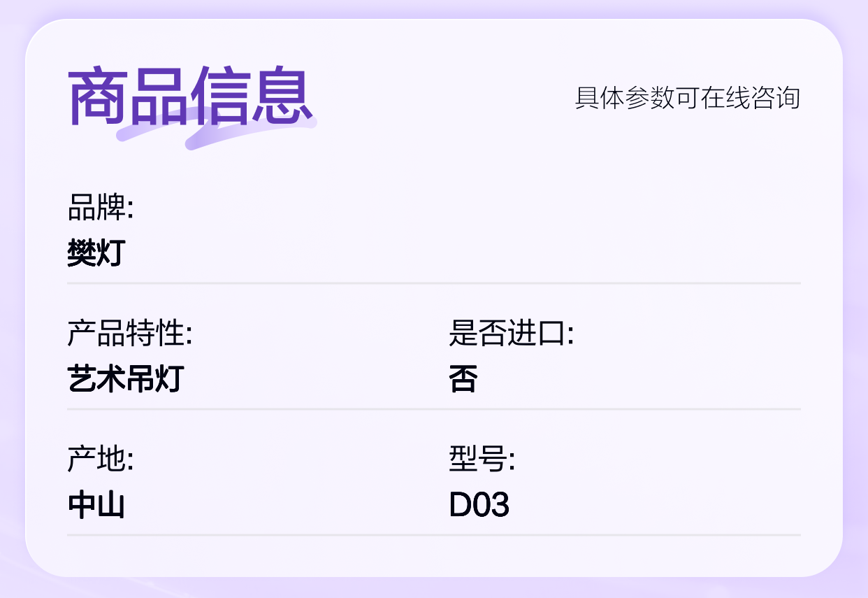Select the 产品特性: label
The height and width of the screenshot is (598, 868).
(x=130, y=334)
